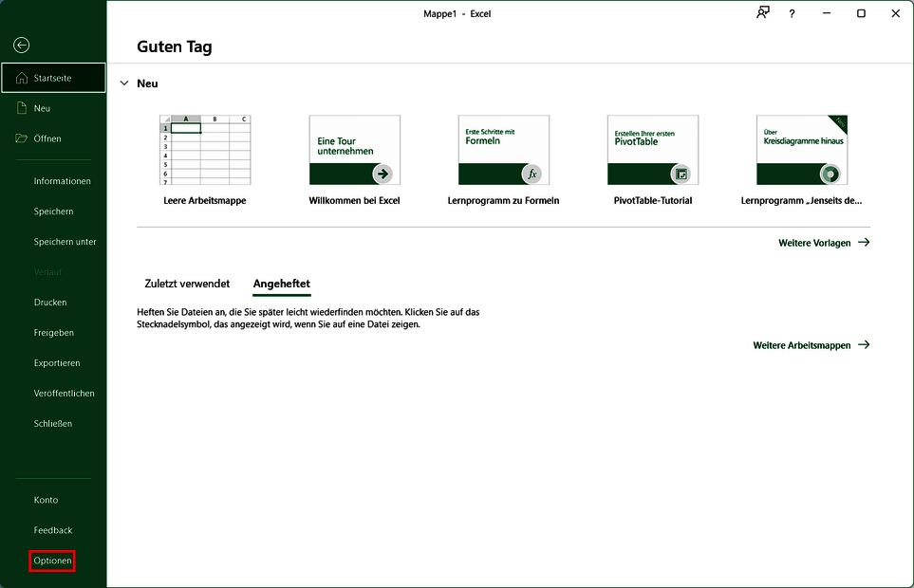This screenshot has width=914, height=588.
Task: Follow the Weitere Vorlagen link
Action: point(814,243)
